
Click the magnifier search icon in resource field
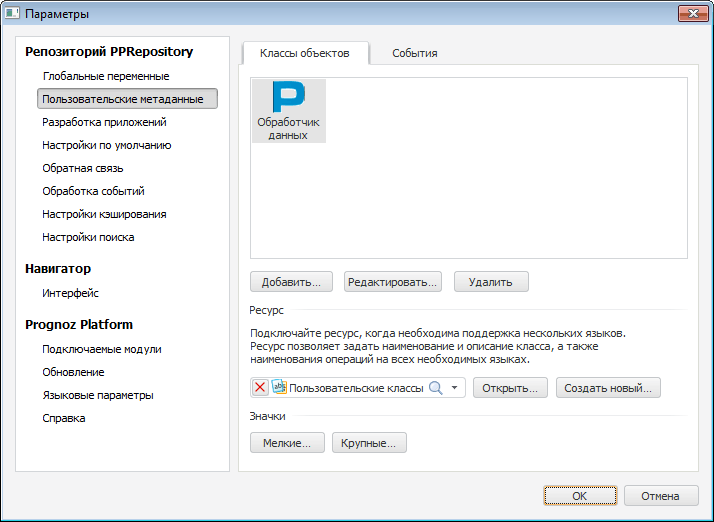click(x=435, y=388)
